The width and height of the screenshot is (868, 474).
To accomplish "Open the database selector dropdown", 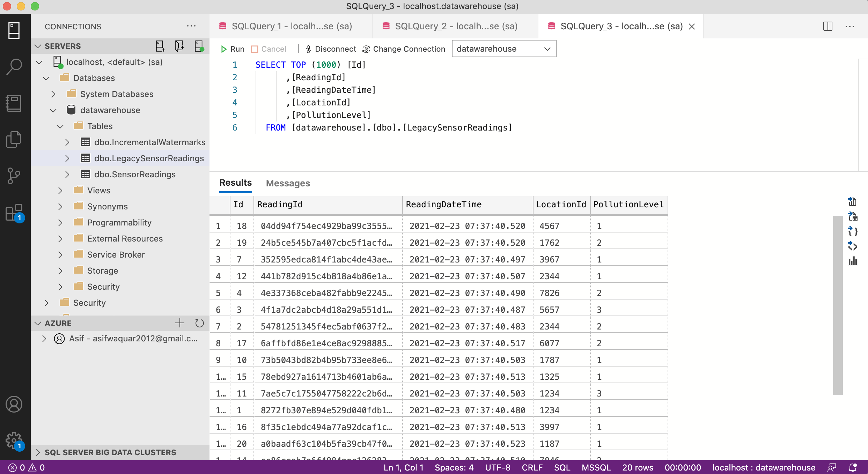I will tap(547, 49).
